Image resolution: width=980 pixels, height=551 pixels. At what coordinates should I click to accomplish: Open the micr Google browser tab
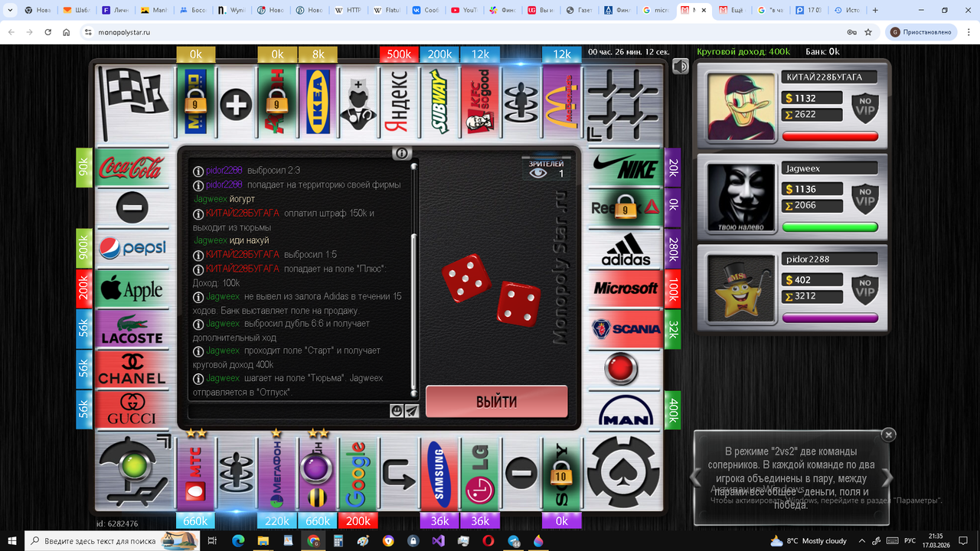659,11
